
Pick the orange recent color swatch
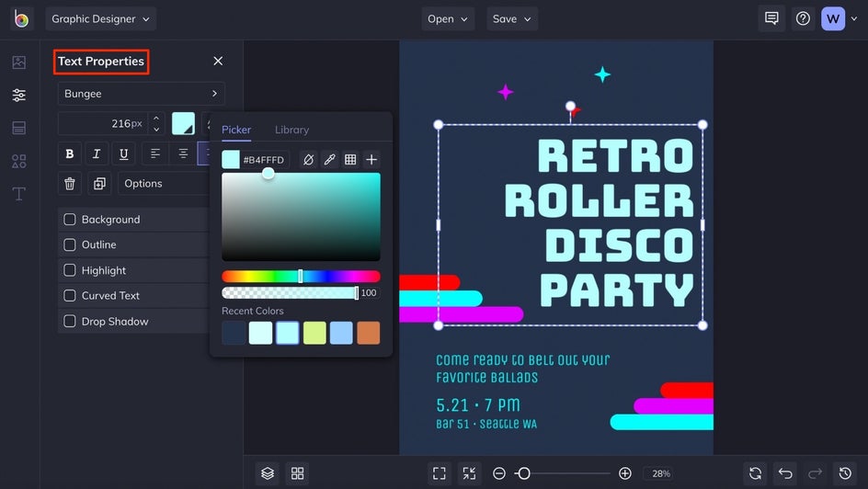pyautogui.click(x=368, y=333)
